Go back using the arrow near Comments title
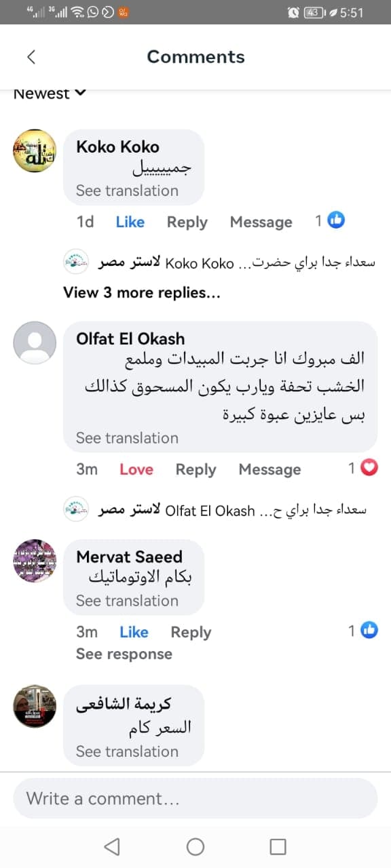 point(31,57)
